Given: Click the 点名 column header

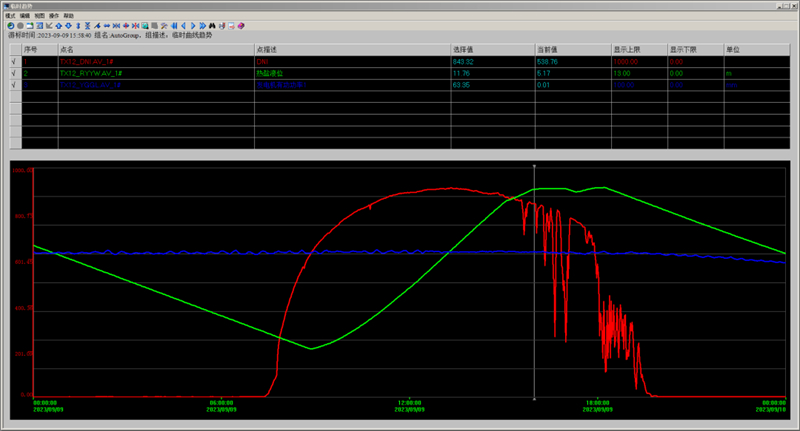Looking at the screenshot, I should (69, 48).
